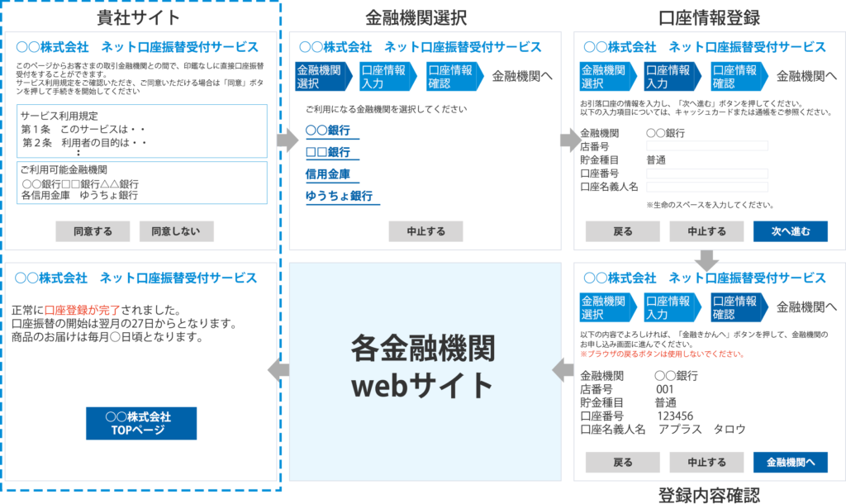The width and height of the screenshot is (846, 504).
Task: Click the 各金融機関 webサイト center box
Action: [425, 372]
